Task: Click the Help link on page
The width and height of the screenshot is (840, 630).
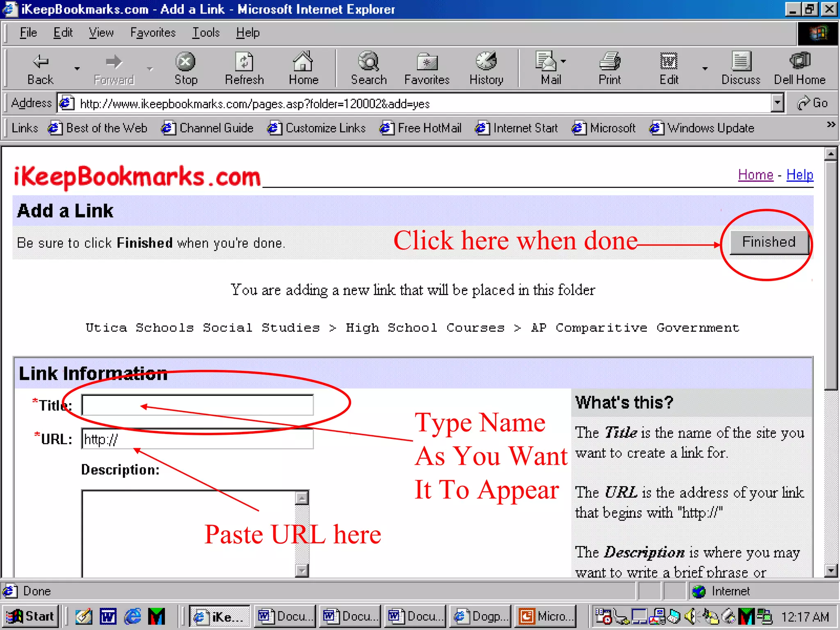Action: pyautogui.click(x=800, y=175)
